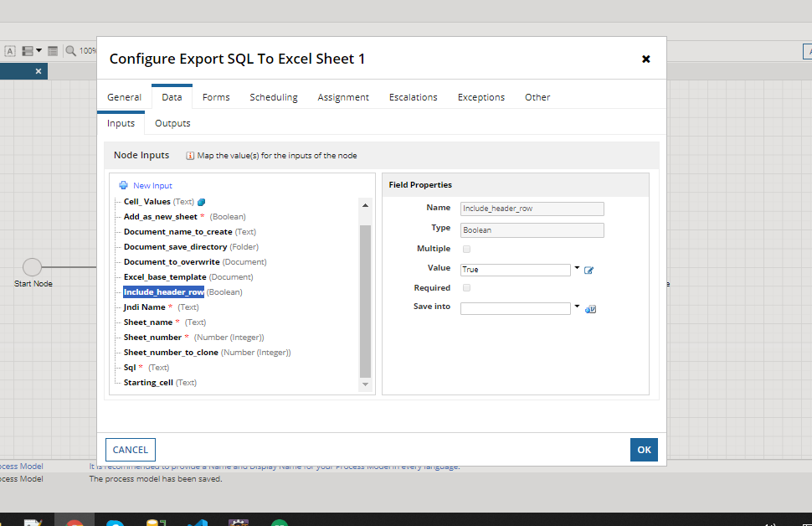
Task: Expand the Save into dropdown arrow
Action: 577,307
